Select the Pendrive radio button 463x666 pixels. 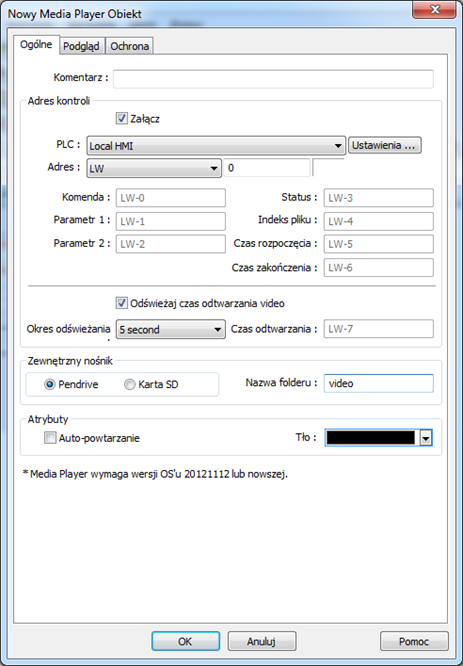(50, 384)
